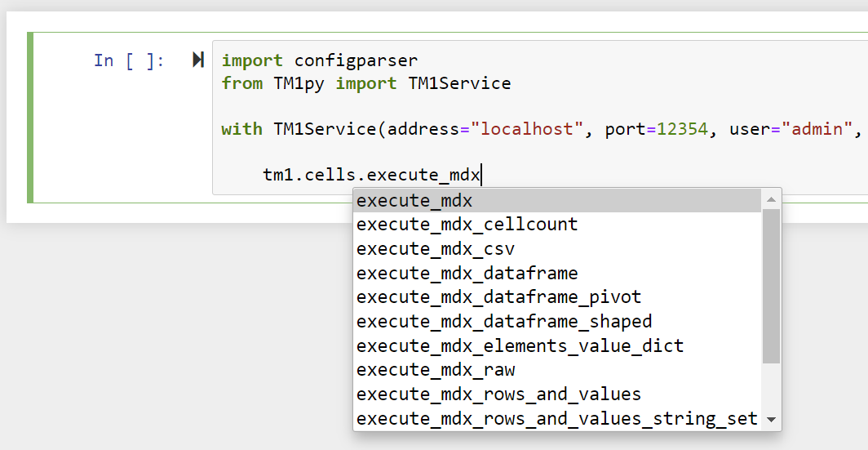Click the "localhost" string in code
The height and width of the screenshot is (450, 868).
coord(526,129)
